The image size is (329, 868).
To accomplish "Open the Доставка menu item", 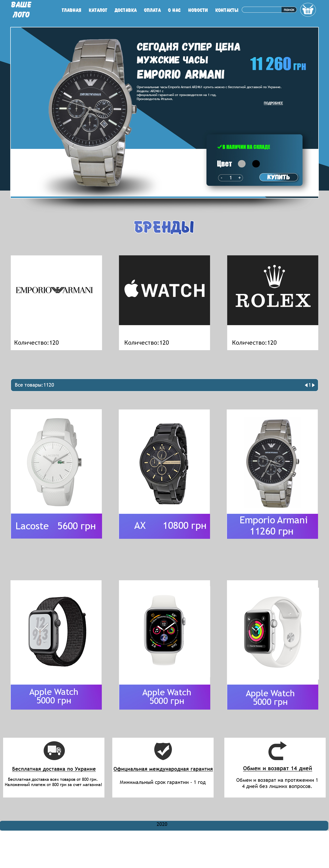I will click(x=125, y=10).
